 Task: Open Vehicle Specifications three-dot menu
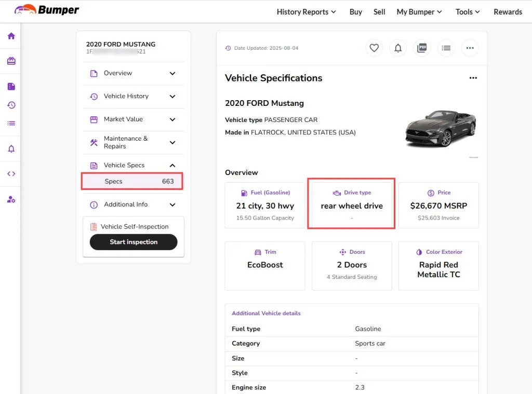473,78
